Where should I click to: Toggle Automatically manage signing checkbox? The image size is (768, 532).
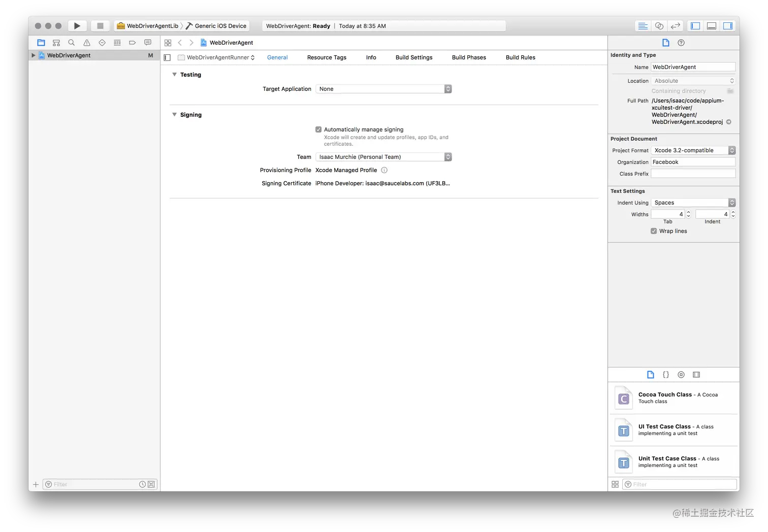coord(318,129)
